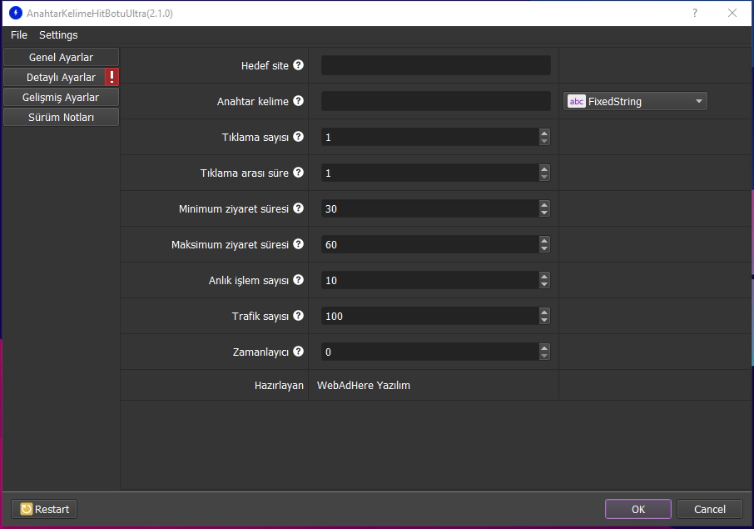Increase Tıklama sayısı with up arrow
This screenshot has height=529, width=754.
[x=544, y=133]
